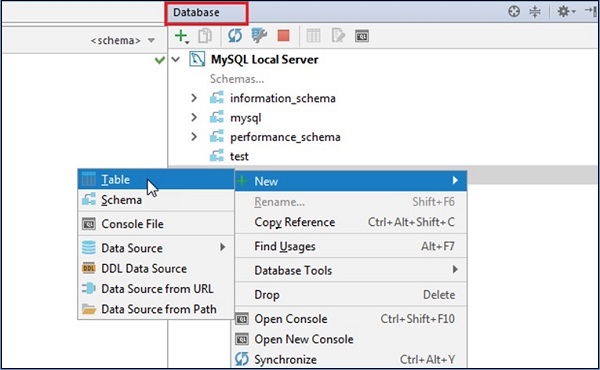Click the Open Console menu icon
The image size is (600, 370).
point(241,319)
